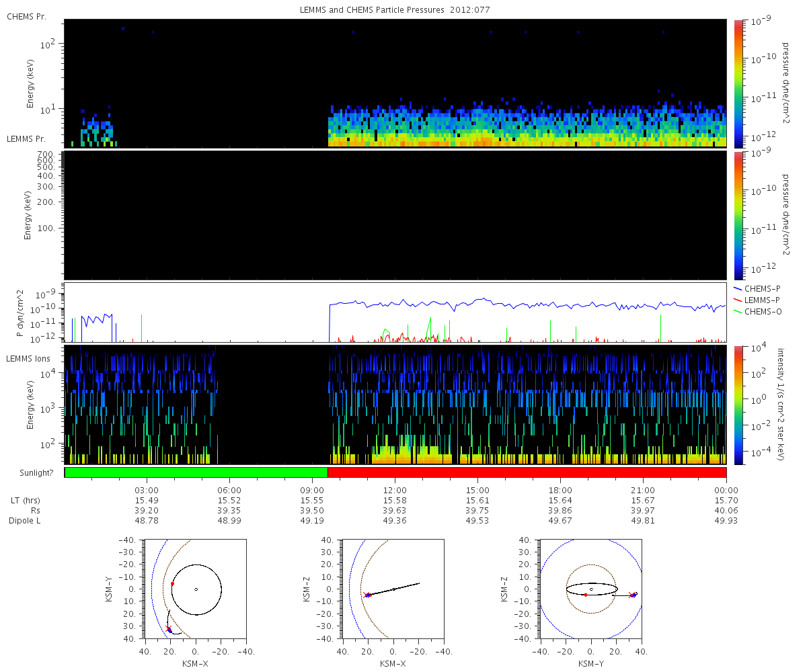
Task: Click the 'LEMMS Ions' panel label
Action: (28, 360)
